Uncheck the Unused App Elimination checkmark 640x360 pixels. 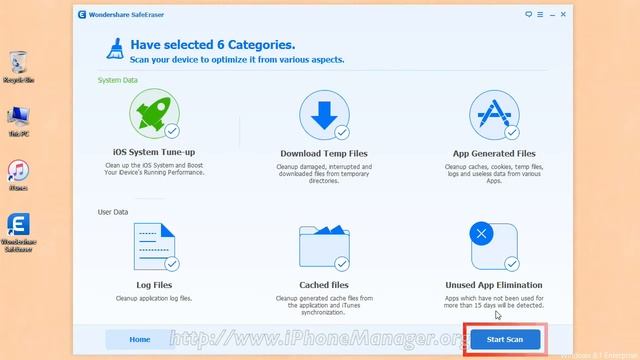click(x=511, y=264)
